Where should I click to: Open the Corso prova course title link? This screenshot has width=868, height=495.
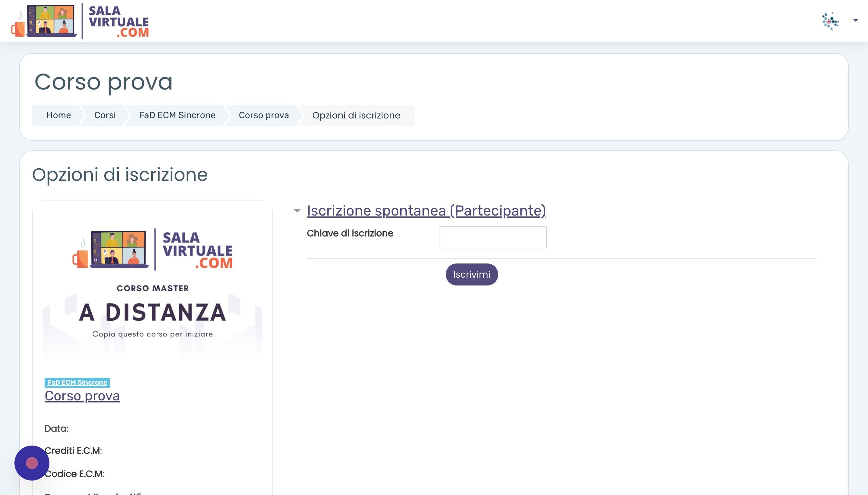click(82, 396)
